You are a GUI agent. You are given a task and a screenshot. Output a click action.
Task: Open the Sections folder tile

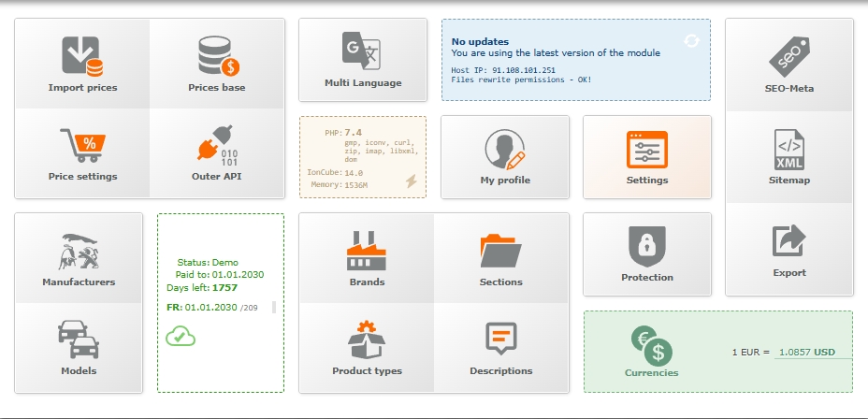pyautogui.click(x=501, y=258)
